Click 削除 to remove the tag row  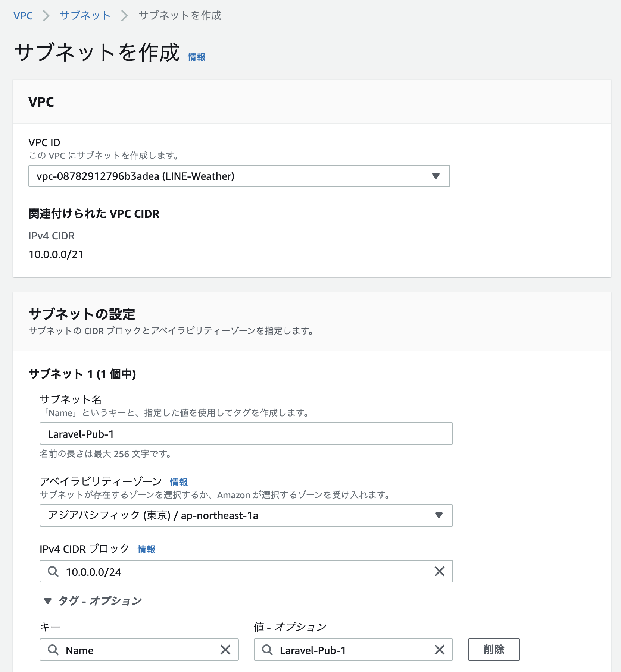494,650
